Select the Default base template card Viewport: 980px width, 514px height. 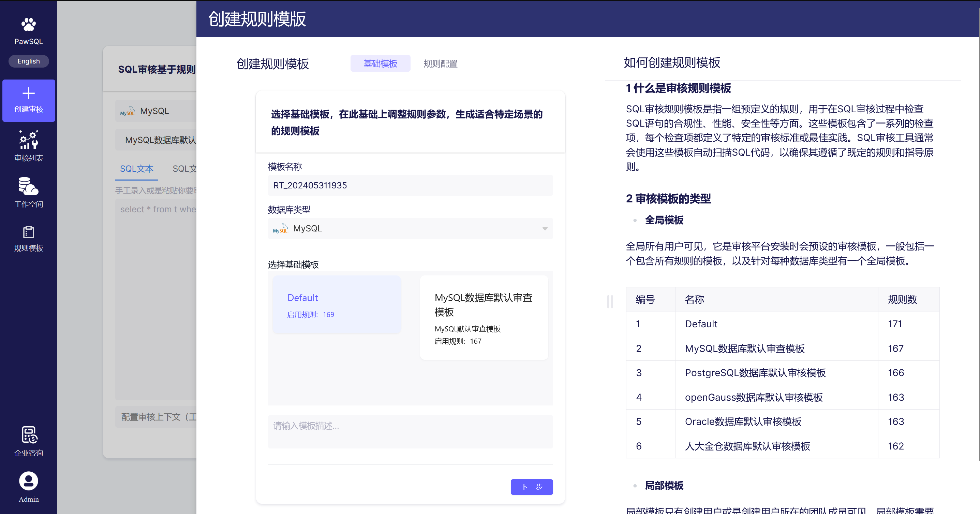336,304
